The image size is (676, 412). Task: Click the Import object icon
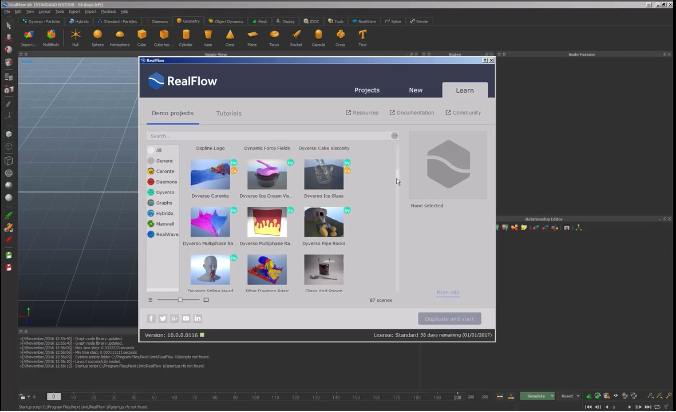(28, 37)
